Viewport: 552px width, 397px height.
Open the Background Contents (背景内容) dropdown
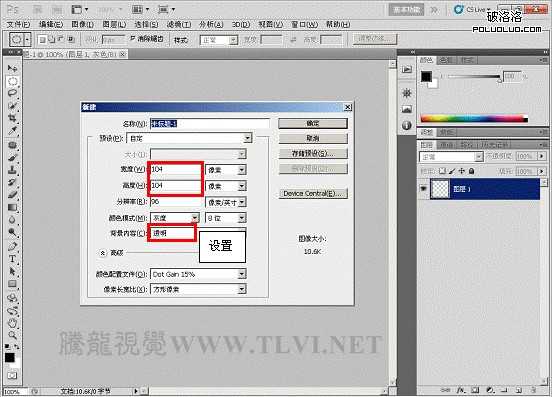click(x=198, y=233)
